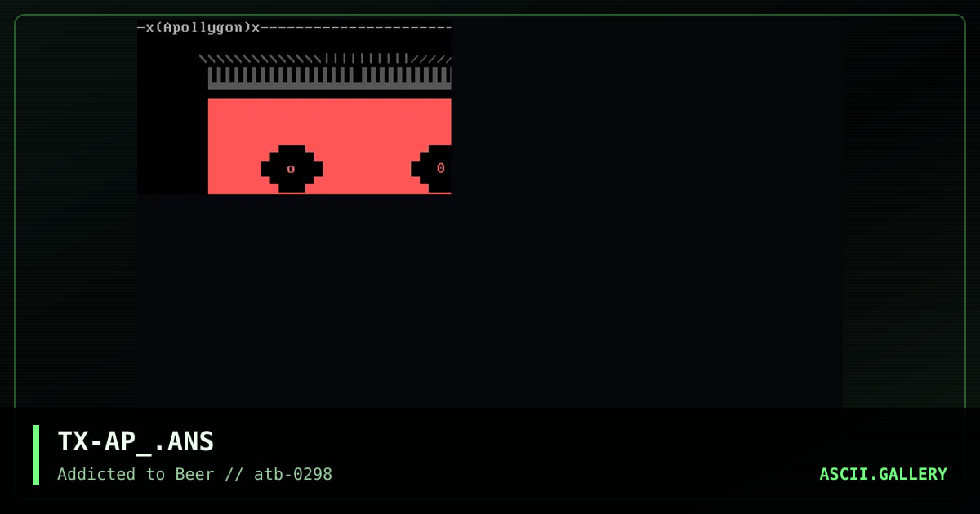Click the TX-AP_.ANS file title
The image size is (980, 514).
(x=136, y=441)
